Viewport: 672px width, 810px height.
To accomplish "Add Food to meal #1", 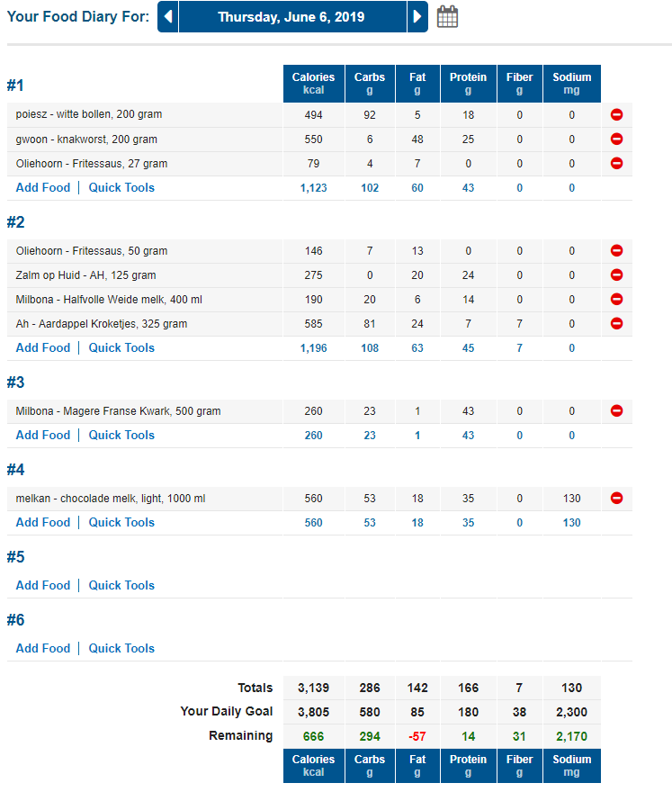I will 42,188.
